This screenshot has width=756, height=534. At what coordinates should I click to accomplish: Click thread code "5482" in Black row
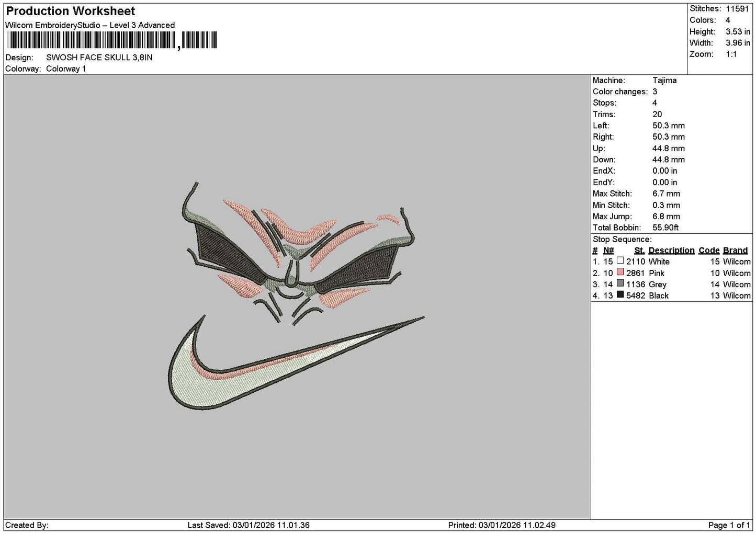pyautogui.click(x=636, y=296)
